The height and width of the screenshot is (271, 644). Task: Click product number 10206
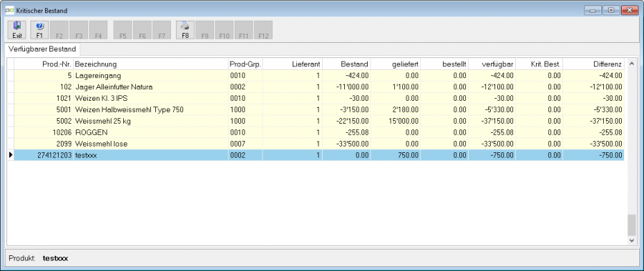(x=62, y=132)
